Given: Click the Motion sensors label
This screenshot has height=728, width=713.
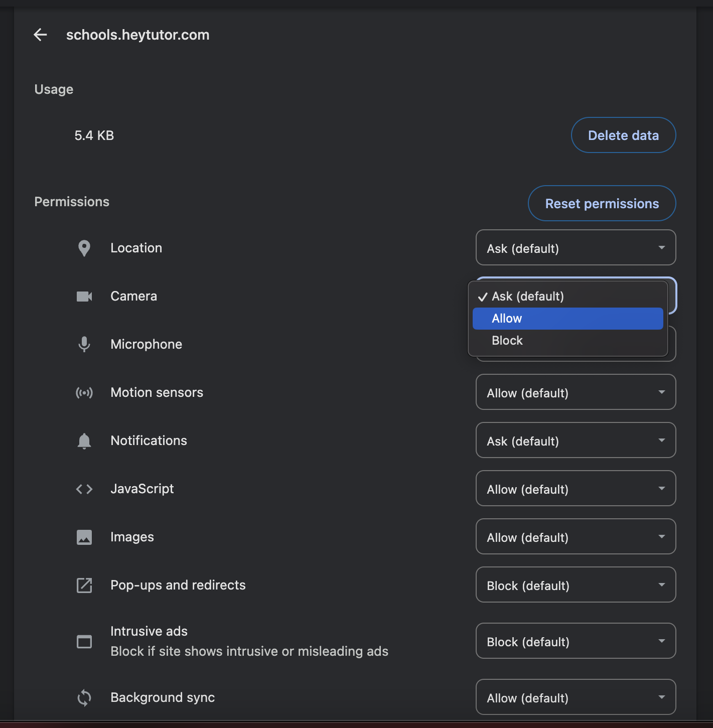Looking at the screenshot, I should coord(157,392).
